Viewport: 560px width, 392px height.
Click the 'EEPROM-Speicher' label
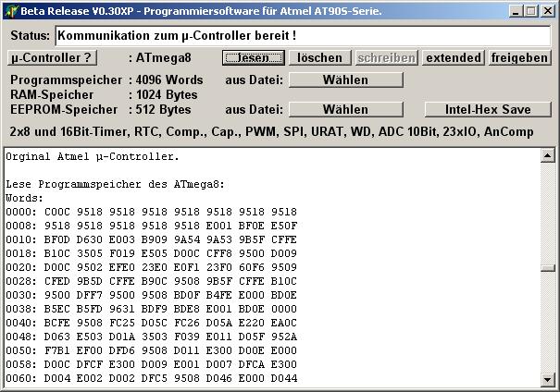(64, 109)
